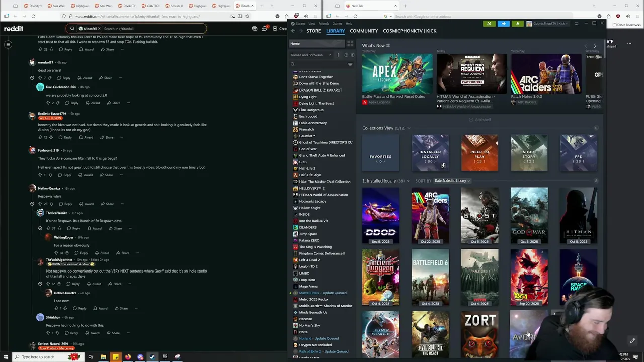Open File Explorer from taskbar

pos(103,357)
